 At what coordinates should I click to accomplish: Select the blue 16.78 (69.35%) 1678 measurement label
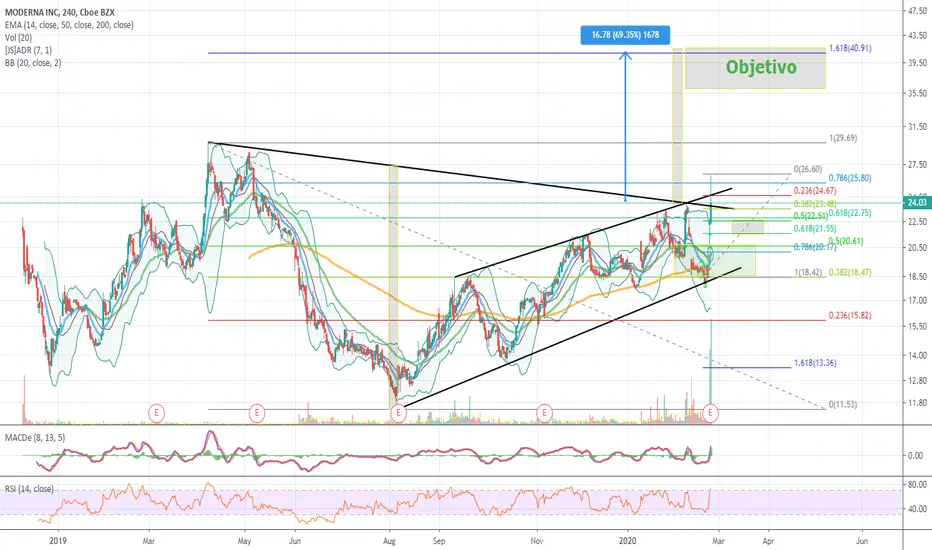click(625, 35)
